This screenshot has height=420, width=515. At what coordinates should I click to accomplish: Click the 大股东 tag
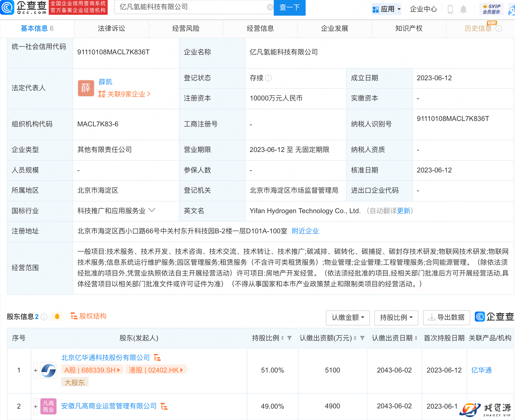[x=75, y=382]
